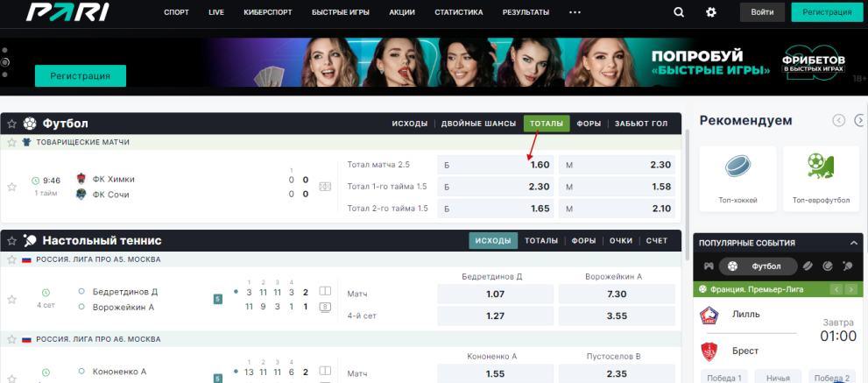Select the table tennis icon in popular events
The image size is (868, 383).
pos(847,266)
